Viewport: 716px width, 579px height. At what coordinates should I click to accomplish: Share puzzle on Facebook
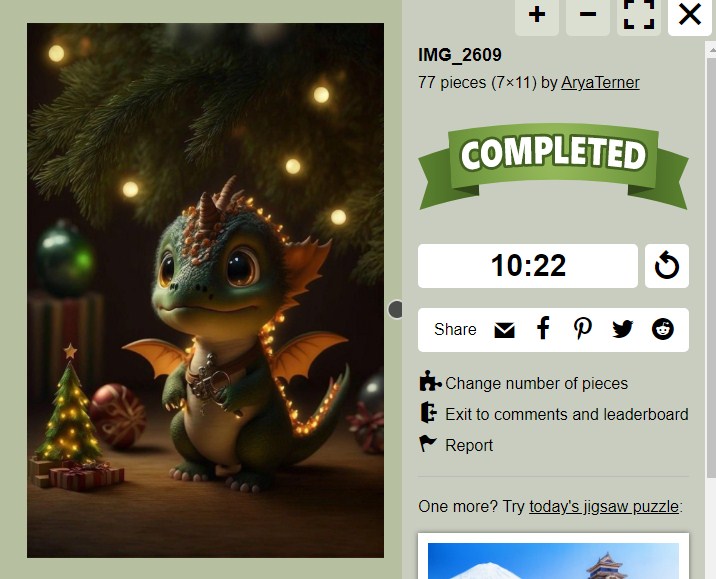click(543, 329)
